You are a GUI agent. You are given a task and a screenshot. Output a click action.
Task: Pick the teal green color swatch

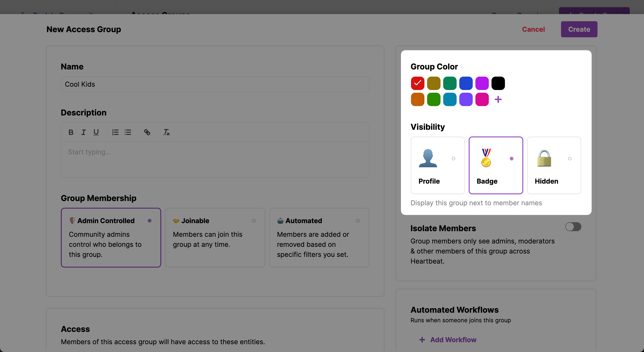(x=450, y=83)
